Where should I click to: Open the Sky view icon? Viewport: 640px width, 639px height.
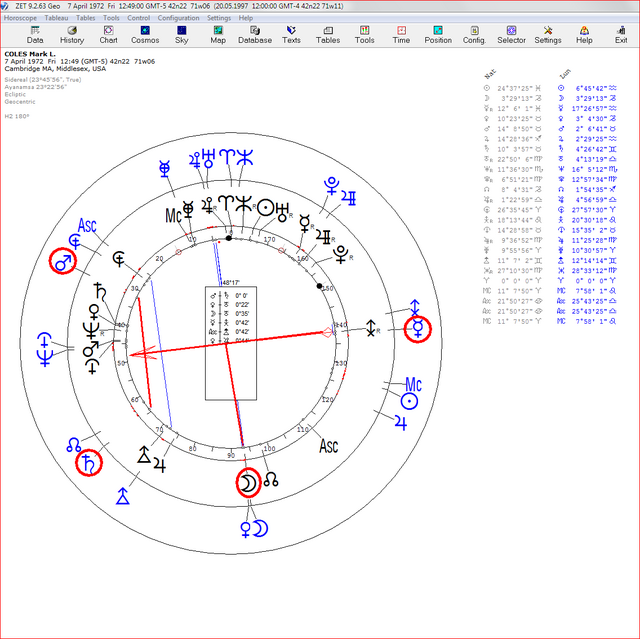click(x=182, y=35)
